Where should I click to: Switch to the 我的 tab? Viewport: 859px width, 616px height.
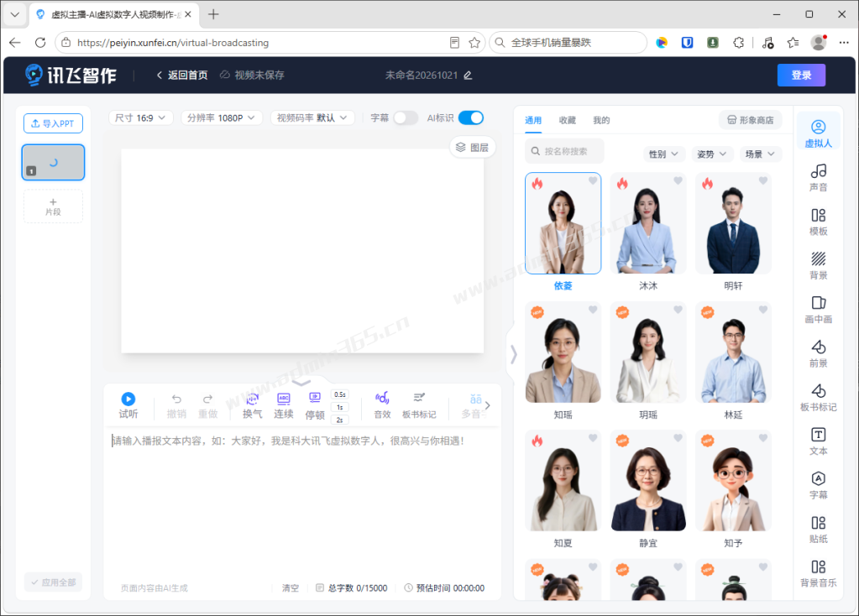tap(601, 121)
